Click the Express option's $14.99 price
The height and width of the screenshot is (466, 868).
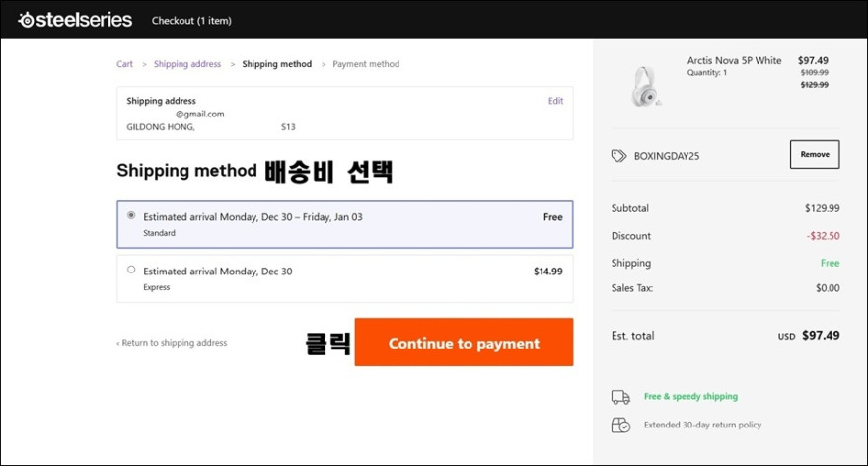548,271
